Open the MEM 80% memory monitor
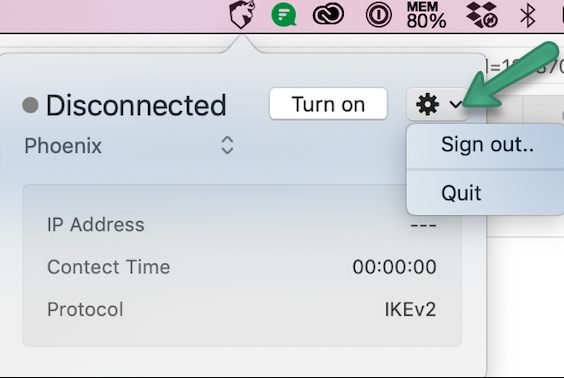The image size is (564, 378). [x=426, y=15]
